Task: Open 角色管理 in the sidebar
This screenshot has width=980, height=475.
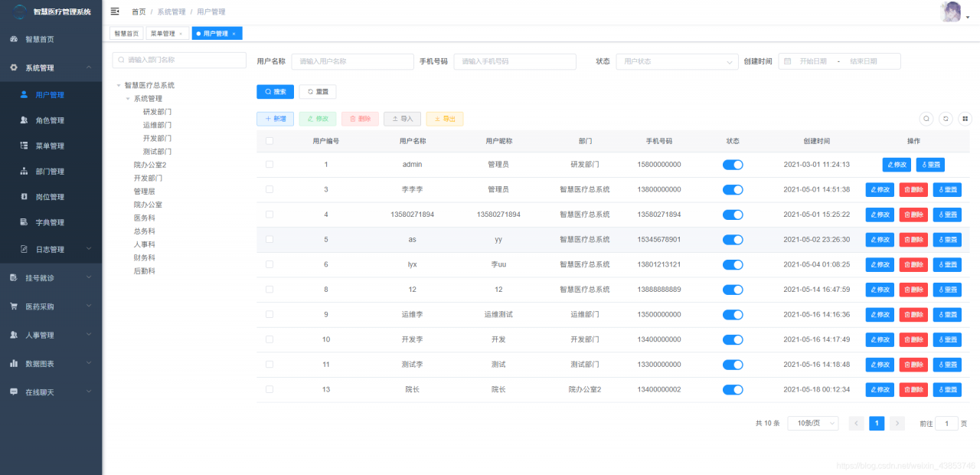Action: 51,120
